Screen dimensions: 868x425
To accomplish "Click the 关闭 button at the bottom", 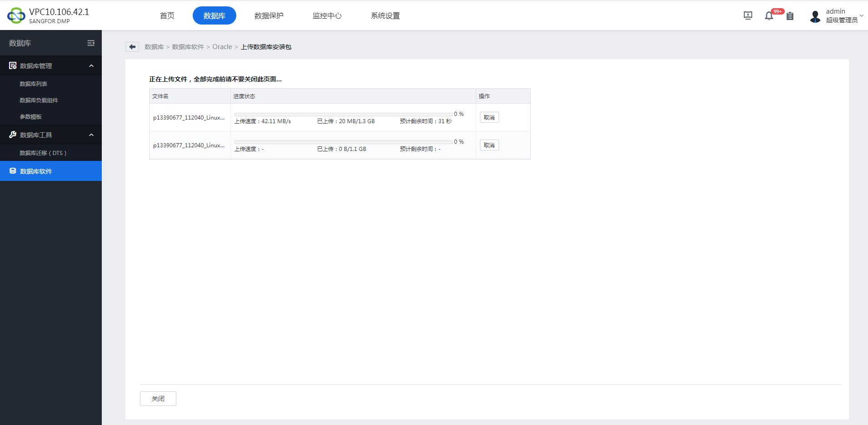I will pos(158,398).
